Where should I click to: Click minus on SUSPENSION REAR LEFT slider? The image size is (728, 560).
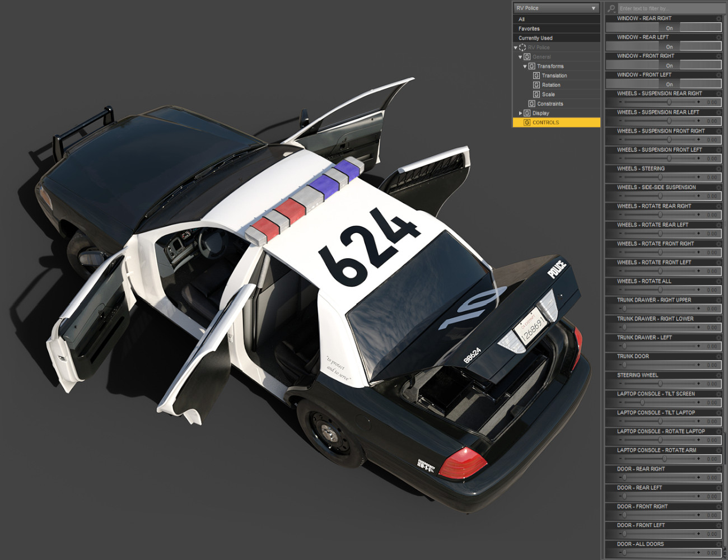[x=620, y=121]
